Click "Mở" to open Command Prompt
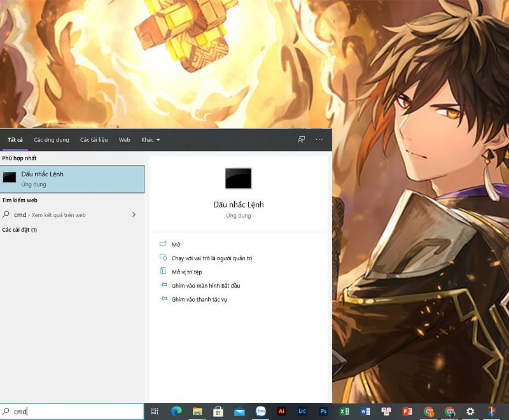The image size is (509, 420). (x=176, y=244)
